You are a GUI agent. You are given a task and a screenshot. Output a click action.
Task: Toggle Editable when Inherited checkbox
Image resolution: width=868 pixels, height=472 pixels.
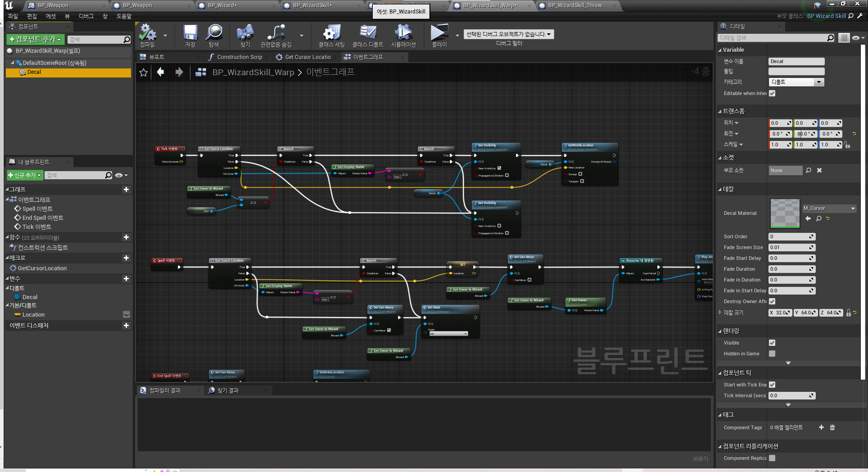772,94
